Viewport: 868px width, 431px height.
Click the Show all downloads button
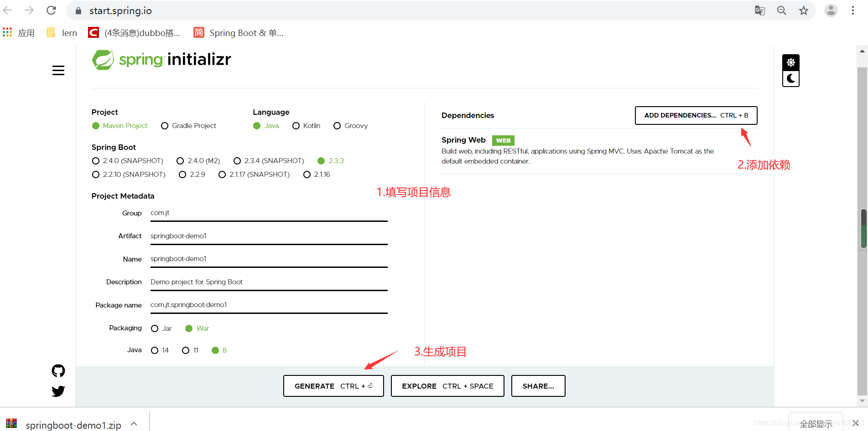point(816,424)
